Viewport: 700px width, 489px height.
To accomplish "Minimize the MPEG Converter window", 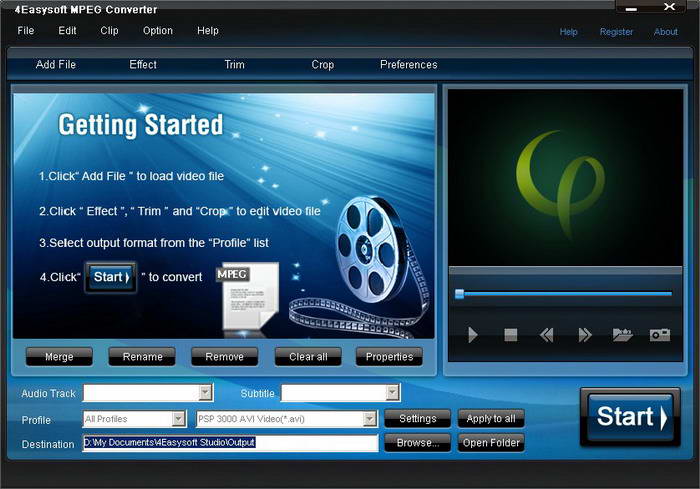I will point(631,8).
